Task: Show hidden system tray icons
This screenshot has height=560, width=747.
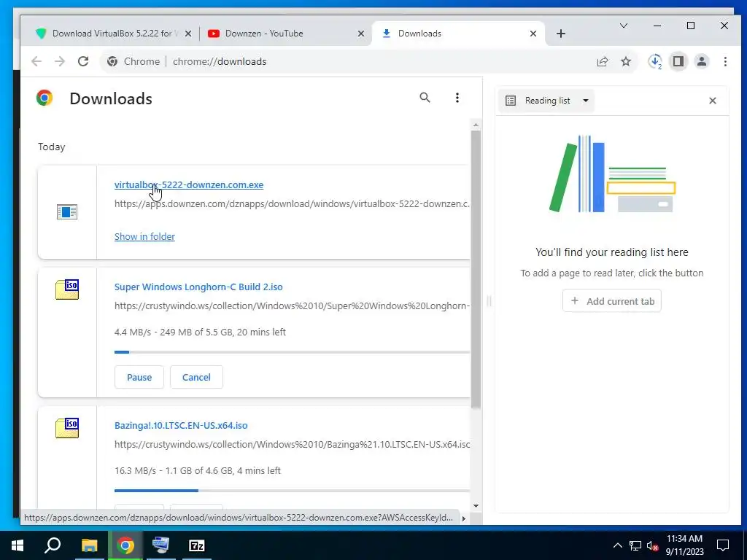Action: (x=617, y=545)
